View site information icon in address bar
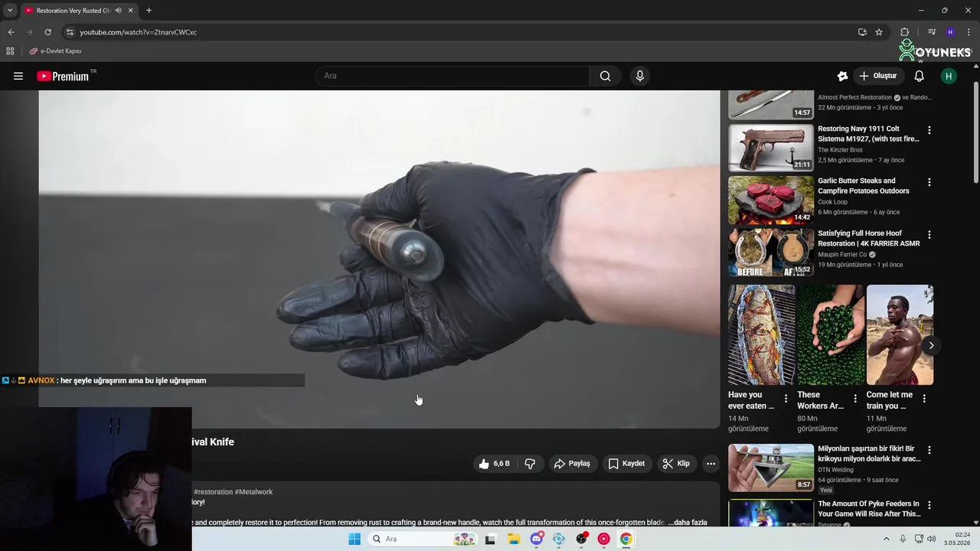 coord(70,32)
